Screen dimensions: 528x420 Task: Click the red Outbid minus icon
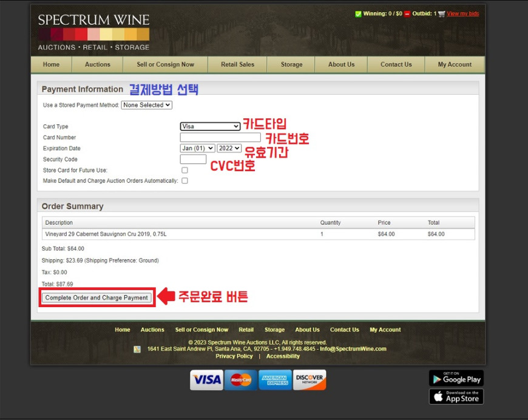point(407,14)
